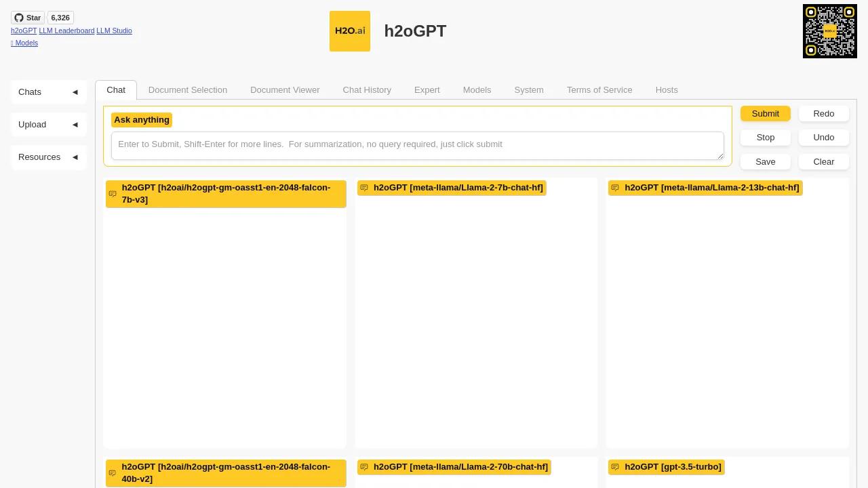Screen dimensions: 868x488
Task: Switch to the Document Viewer tab
Action: click(x=285, y=90)
